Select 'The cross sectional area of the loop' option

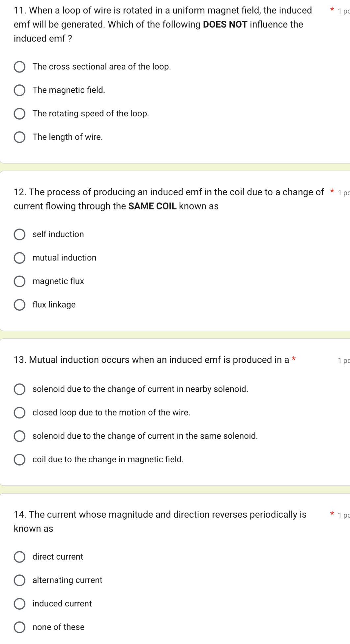click(x=19, y=67)
